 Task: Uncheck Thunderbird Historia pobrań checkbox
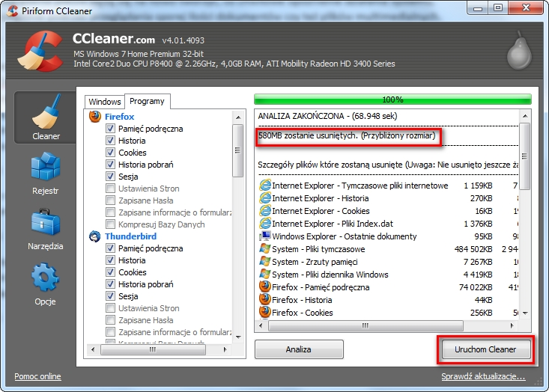point(110,284)
